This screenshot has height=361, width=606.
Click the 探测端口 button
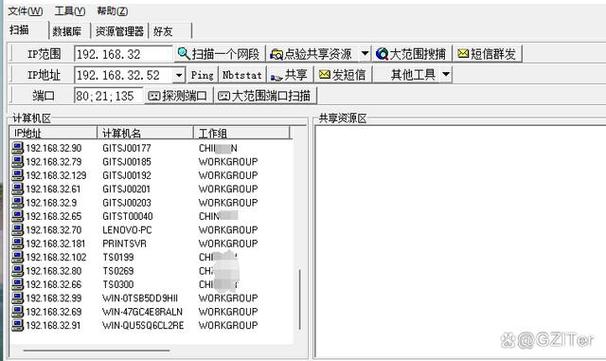pyautogui.click(x=179, y=95)
